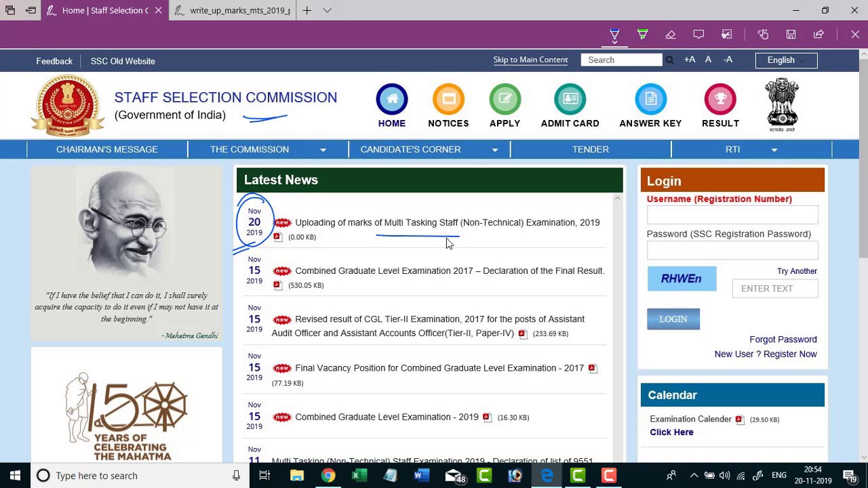Focus the Search input field
The image size is (868, 488).
[x=622, y=60]
